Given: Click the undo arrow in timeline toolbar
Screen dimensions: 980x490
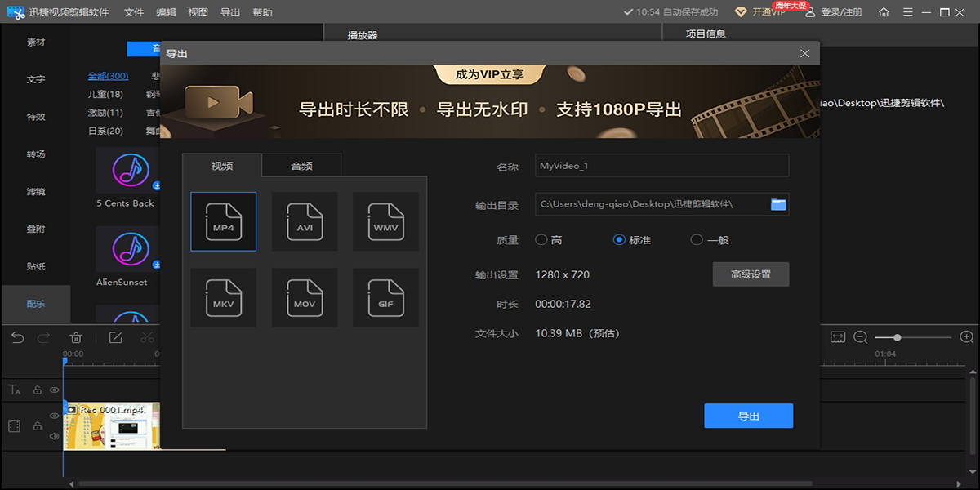Looking at the screenshot, I should pyautogui.click(x=18, y=337).
